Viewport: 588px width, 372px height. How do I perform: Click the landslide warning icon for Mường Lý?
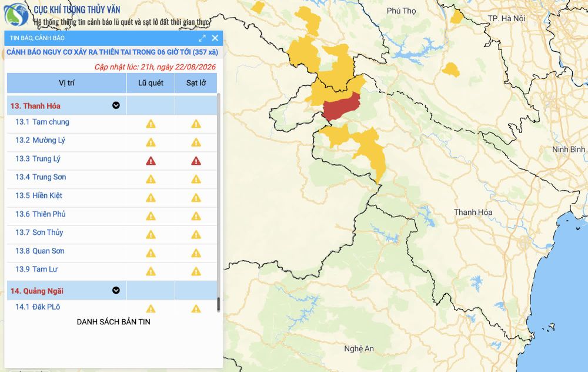196,142
